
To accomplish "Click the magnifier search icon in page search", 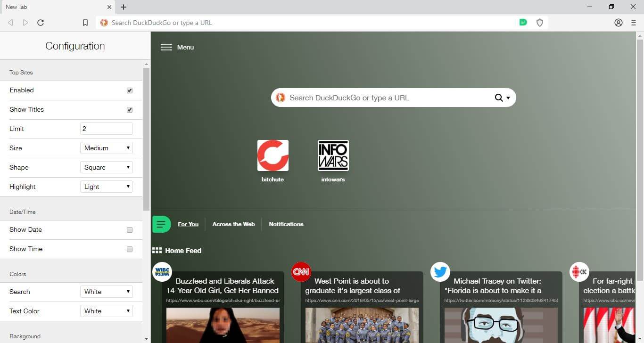I will [499, 98].
